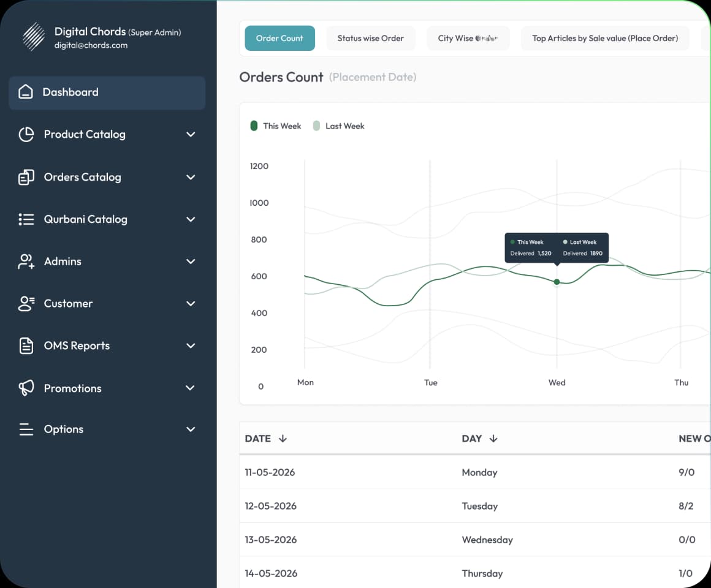Open the Dashboard menu item
711x588 pixels.
(107, 92)
